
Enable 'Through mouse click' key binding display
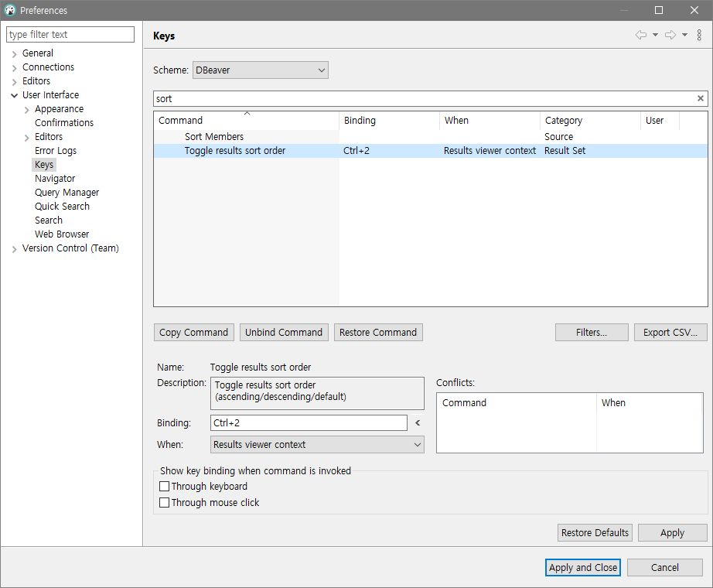[x=164, y=501]
